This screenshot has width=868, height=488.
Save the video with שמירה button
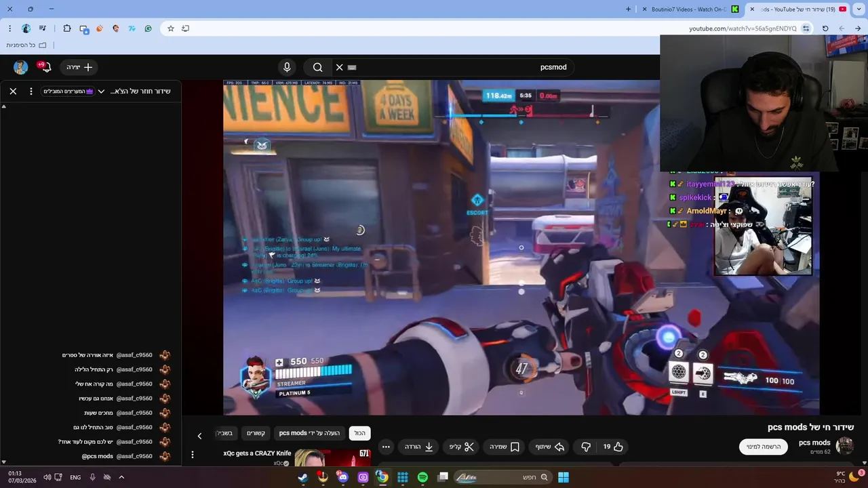pyautogui.click(x=505, y=447)
